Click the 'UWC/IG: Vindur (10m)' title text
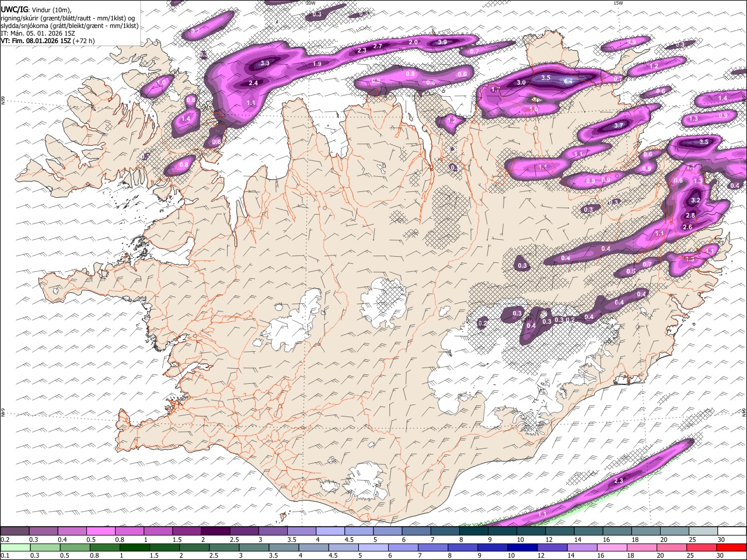This screenshot has width=747, height=560. [x=36, y=9]
